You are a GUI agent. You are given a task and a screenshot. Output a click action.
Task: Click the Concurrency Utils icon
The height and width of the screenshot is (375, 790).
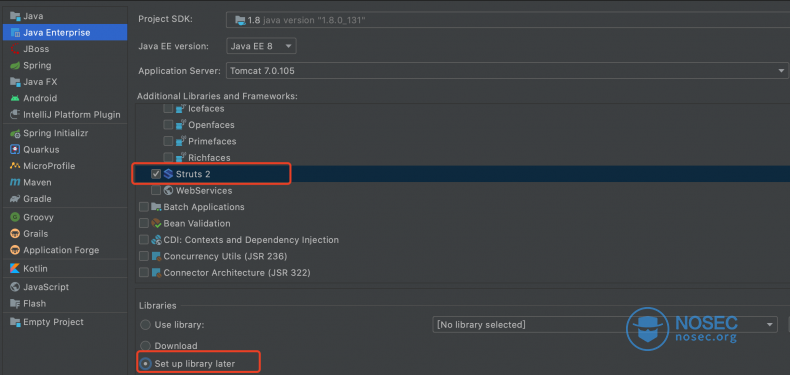156,257
